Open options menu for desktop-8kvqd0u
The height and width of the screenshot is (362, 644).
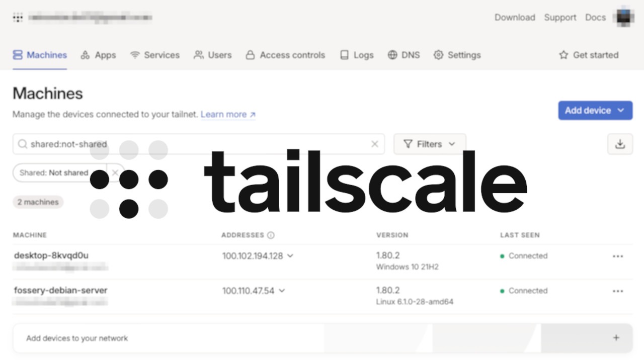(618, 256)
